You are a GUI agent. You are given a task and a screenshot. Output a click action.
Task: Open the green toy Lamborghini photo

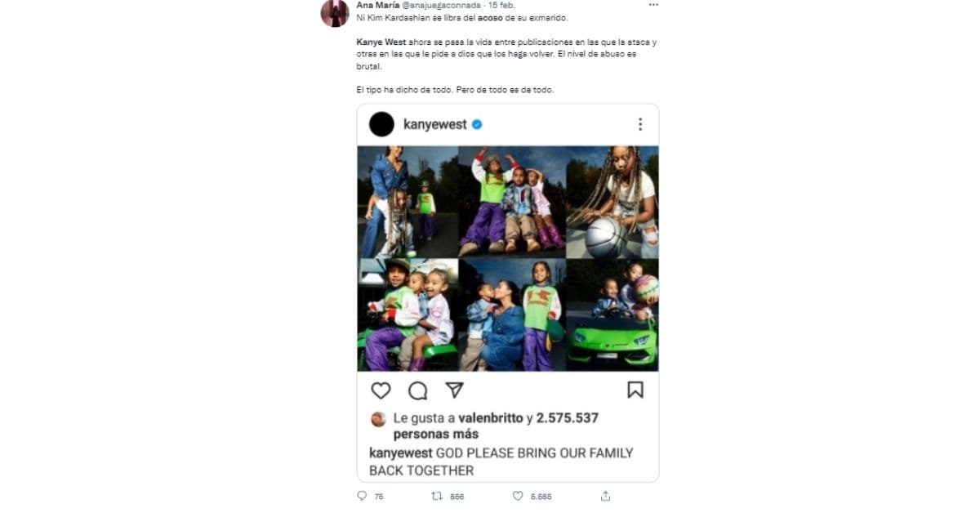(612, 315)
